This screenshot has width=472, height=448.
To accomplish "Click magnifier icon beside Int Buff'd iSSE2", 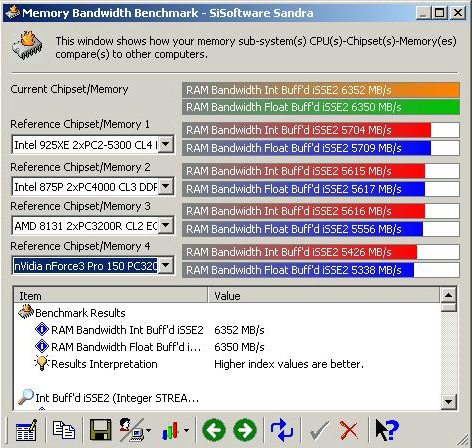I will tap(26, 397).
